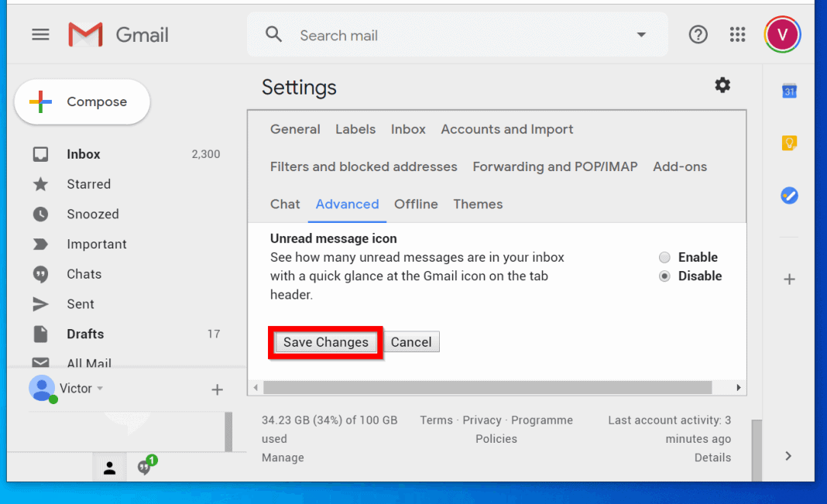Expand search options dropdown arrow

pyautogui.click(x=640, y=35)
